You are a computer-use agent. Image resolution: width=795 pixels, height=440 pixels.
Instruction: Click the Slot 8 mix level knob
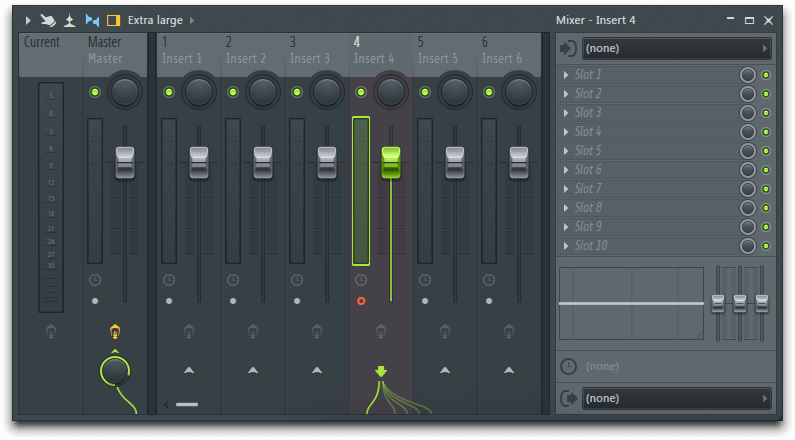pyautogui.click(x=747, y=208)
